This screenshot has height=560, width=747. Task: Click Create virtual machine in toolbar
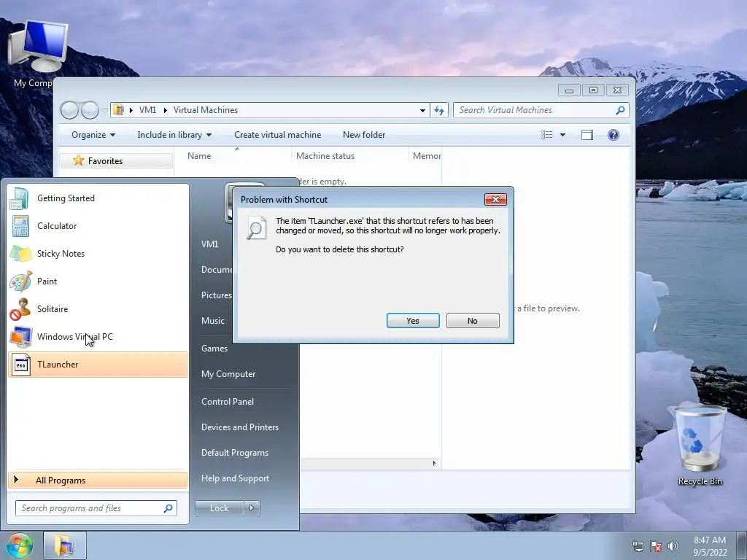[x=278, y=135]
